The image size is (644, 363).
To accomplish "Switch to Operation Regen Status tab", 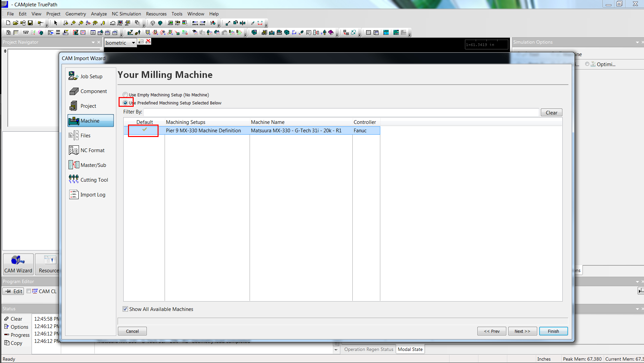I will point(369,349).
